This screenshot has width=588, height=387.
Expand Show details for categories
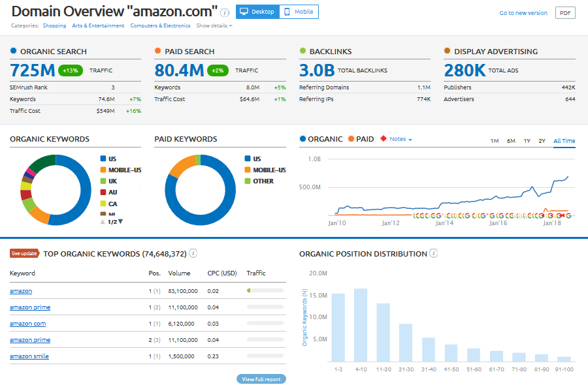(214, 25)
